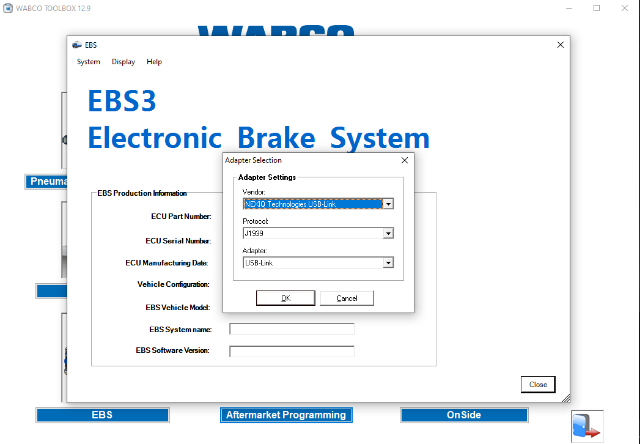This screenshot has height=444, width=640.
Task: Click the EBS System name field
Action: [292, 329]
